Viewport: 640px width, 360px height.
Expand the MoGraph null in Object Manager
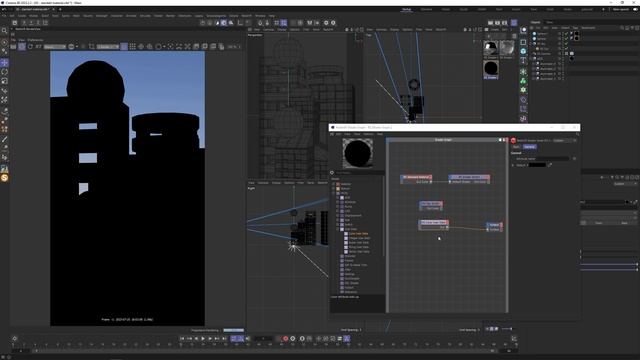point(533,58)
